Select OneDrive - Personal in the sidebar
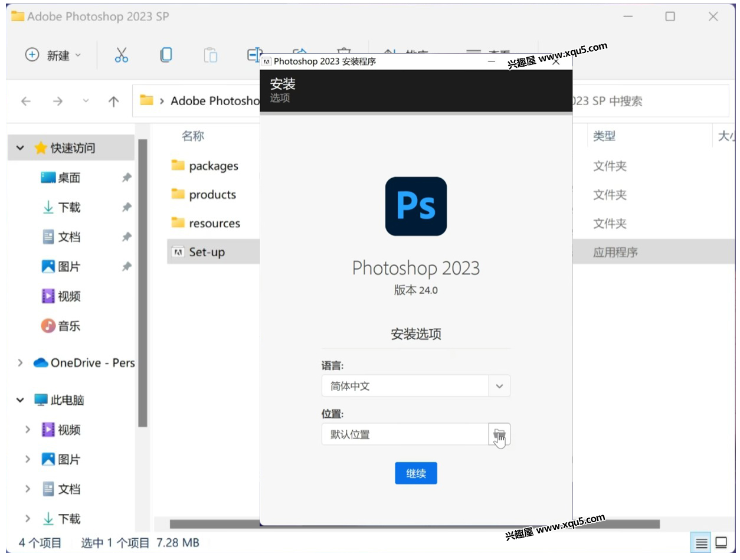The image size is (740, 560). point(84,363)
